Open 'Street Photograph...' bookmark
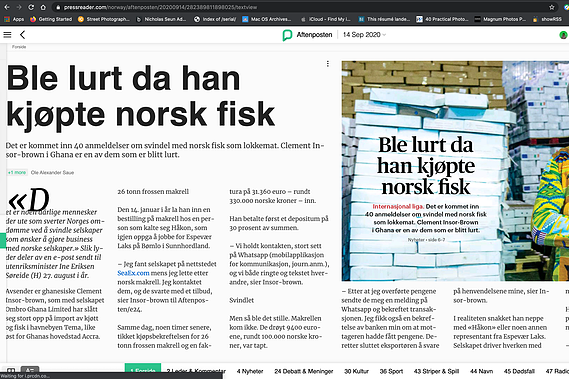The height and width of the screenshot is (379, 569). pyautogui.click(x=104, y=19)
